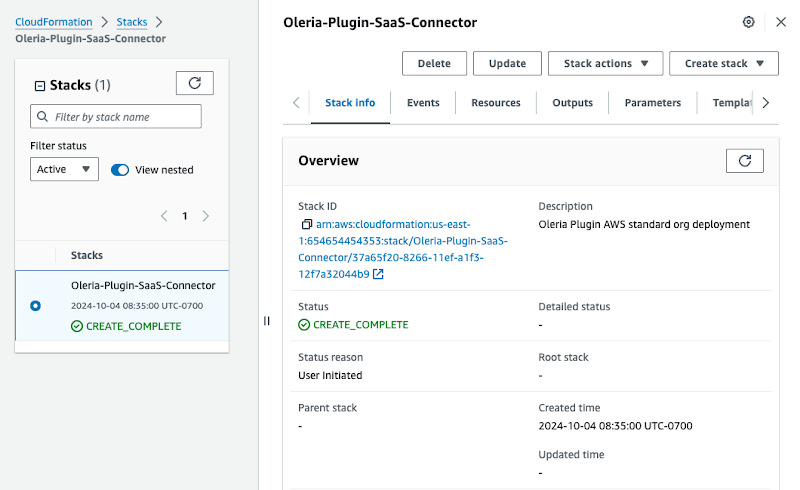The height and width of the screenshot is (490, 800).
Task: Click the created time value in Overview
Action: [x=615, y=426]
